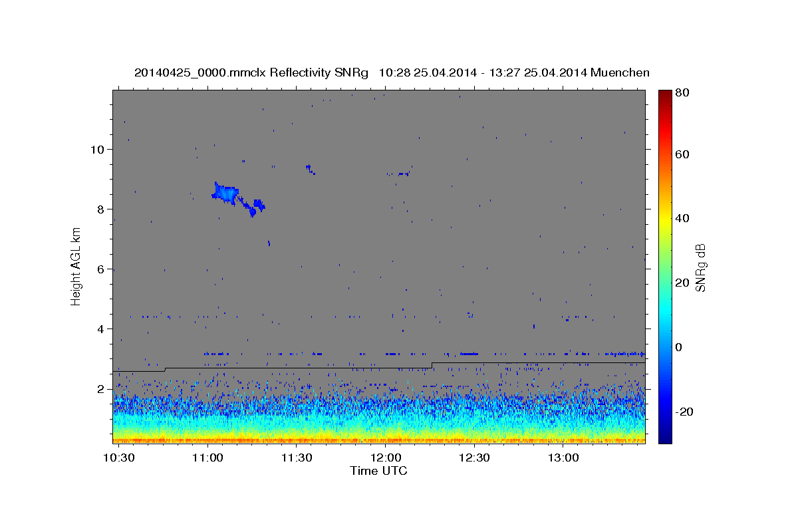Click the dark red top of the colorbar
798x532 pixels.
click(665, 94)
